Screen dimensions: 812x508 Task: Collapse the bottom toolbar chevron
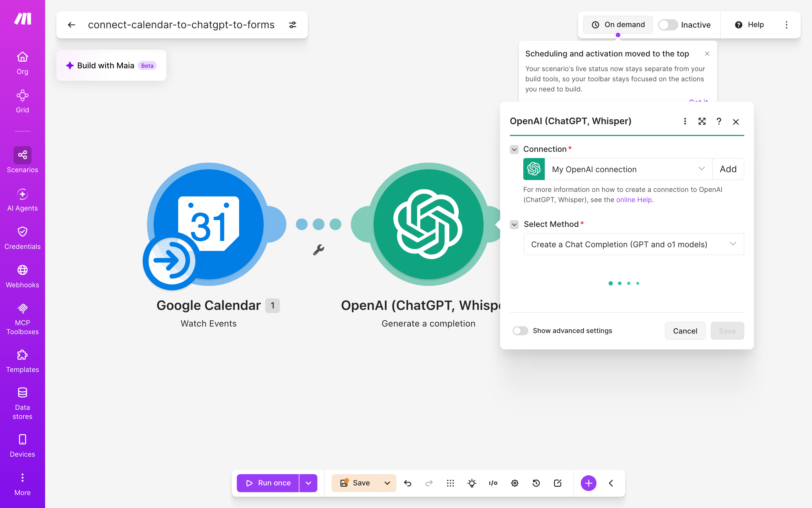point(611,483)
